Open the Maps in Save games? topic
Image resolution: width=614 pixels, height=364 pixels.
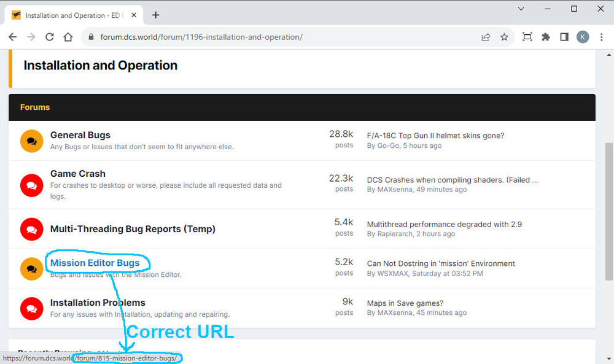(x=405, y=303)
